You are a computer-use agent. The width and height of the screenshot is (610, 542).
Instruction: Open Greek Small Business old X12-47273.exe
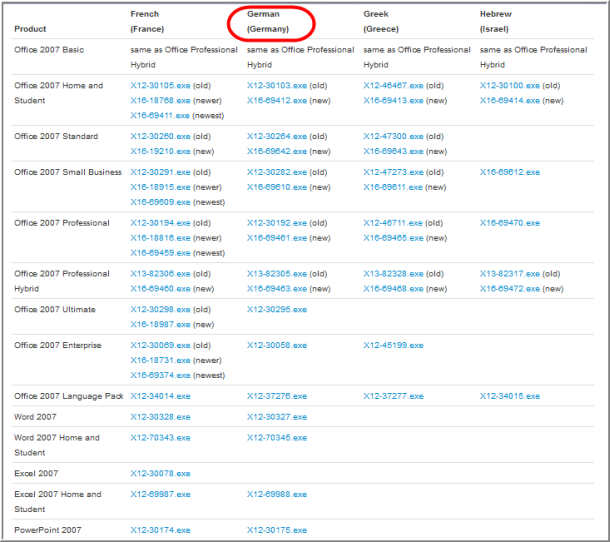coord(393,172)
